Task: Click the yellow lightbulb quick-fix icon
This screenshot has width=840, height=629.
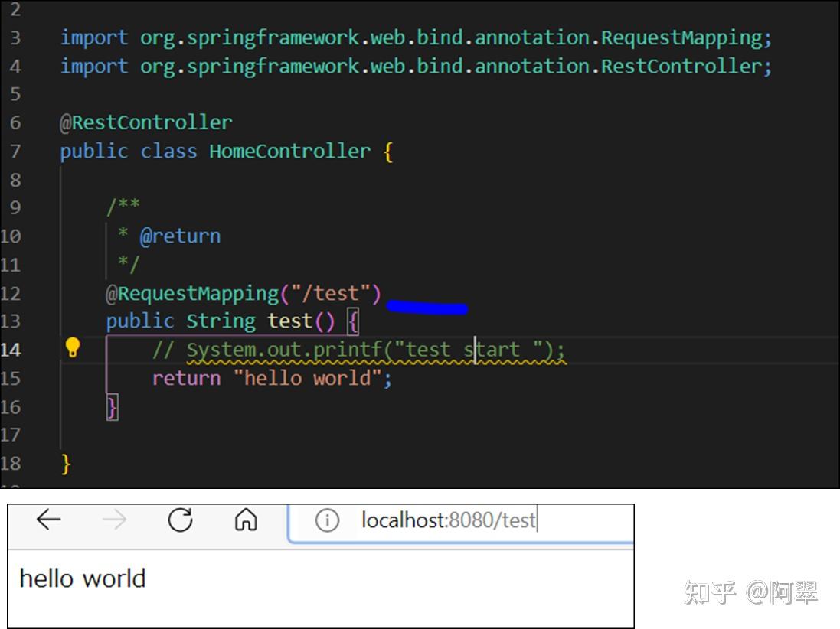Action: coord(73,347)
